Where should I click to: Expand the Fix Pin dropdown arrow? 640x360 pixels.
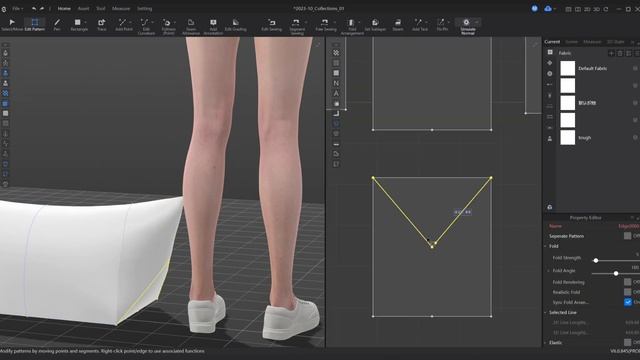coord(449,22)
